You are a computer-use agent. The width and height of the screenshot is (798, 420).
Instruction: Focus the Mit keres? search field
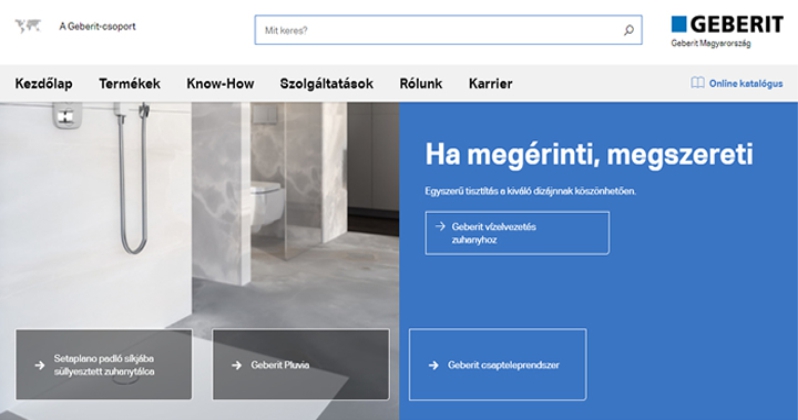(x=448, y=30)
